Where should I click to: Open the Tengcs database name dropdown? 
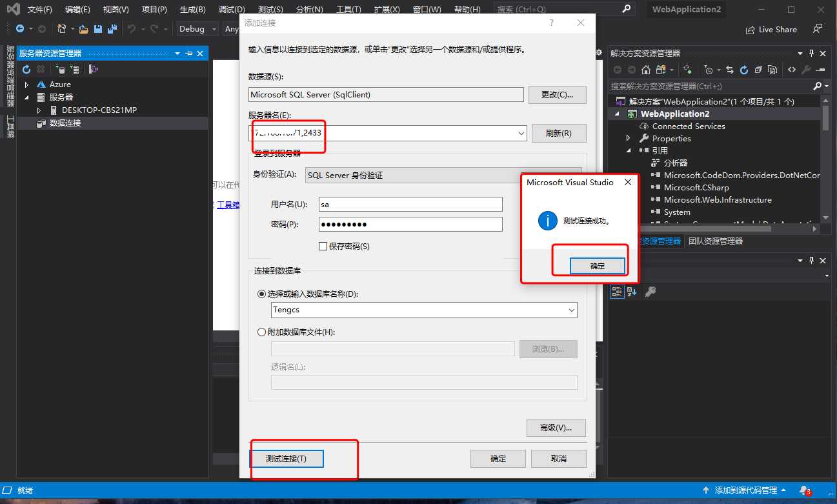pos(571,310)
